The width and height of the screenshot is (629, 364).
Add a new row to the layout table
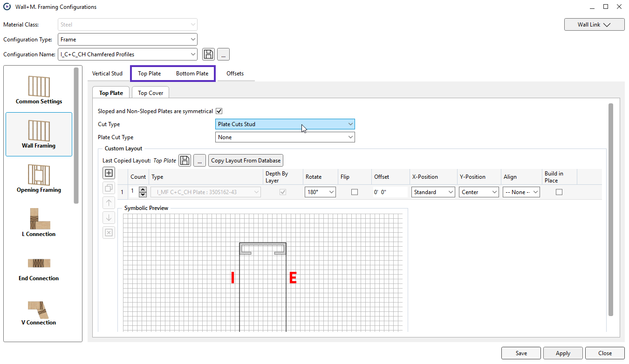tap(109, 173)
